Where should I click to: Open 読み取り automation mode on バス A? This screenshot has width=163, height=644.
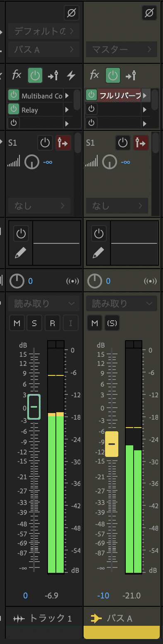[122, 304]
